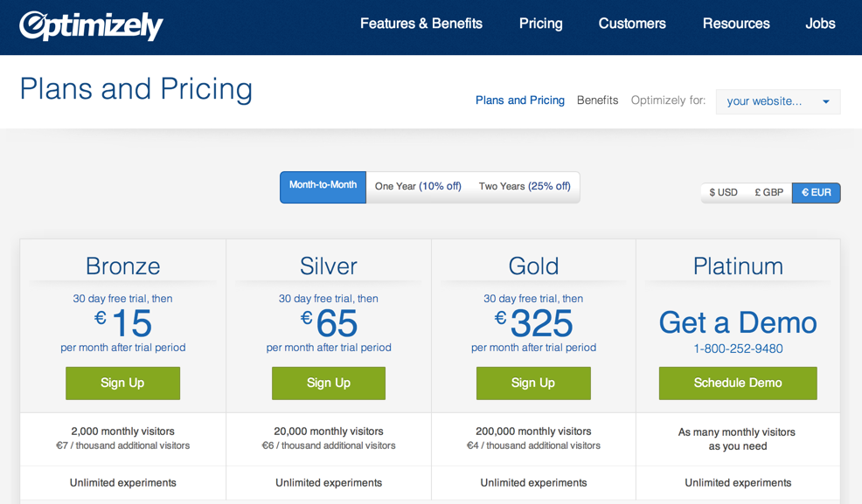The height and width of the screenshot is (504, 862).
Task: Click '€7 / thousand additional visitors'
Action: pyautogui.click(x=122, y=445)
